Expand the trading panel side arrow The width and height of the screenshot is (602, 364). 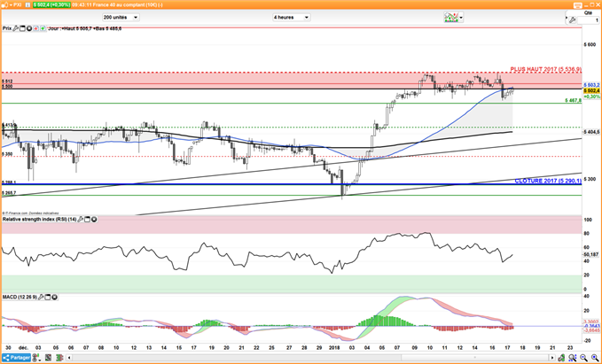567,18
